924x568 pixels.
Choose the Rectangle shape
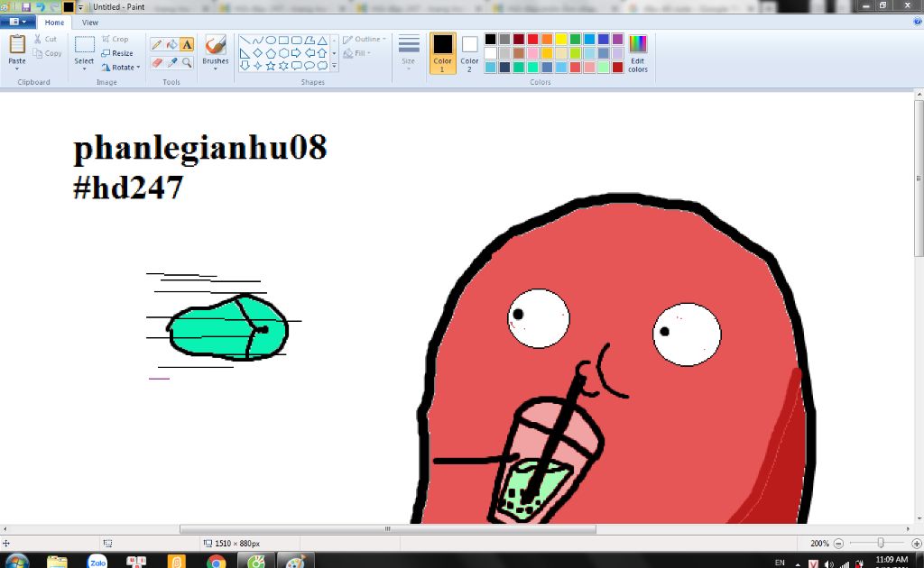[283, 40]
